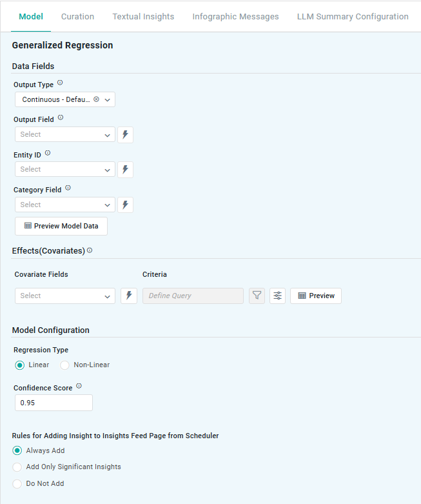The image size is (421, 504).
Task: Click the Preview button in Effects section
Action: (x=316, y=296)
